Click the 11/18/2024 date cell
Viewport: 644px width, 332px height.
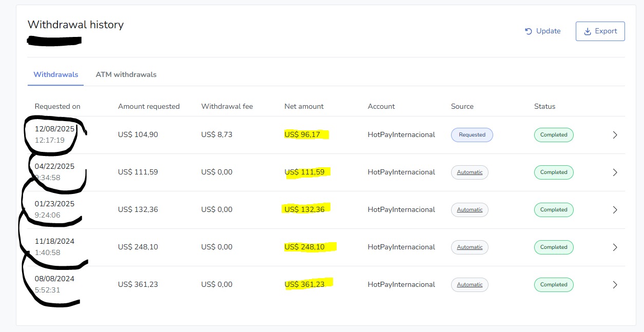pyautogui.click(x=54, y=247)
